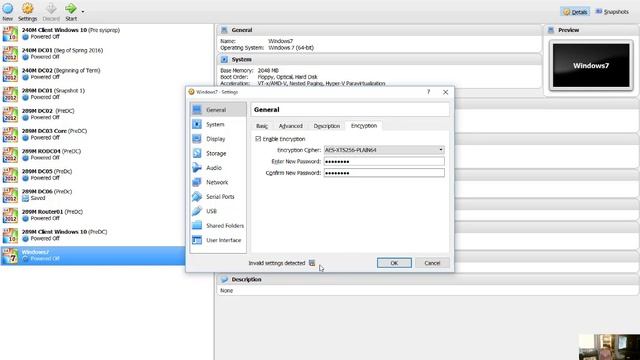Click the System section header in details

point(379,60)
